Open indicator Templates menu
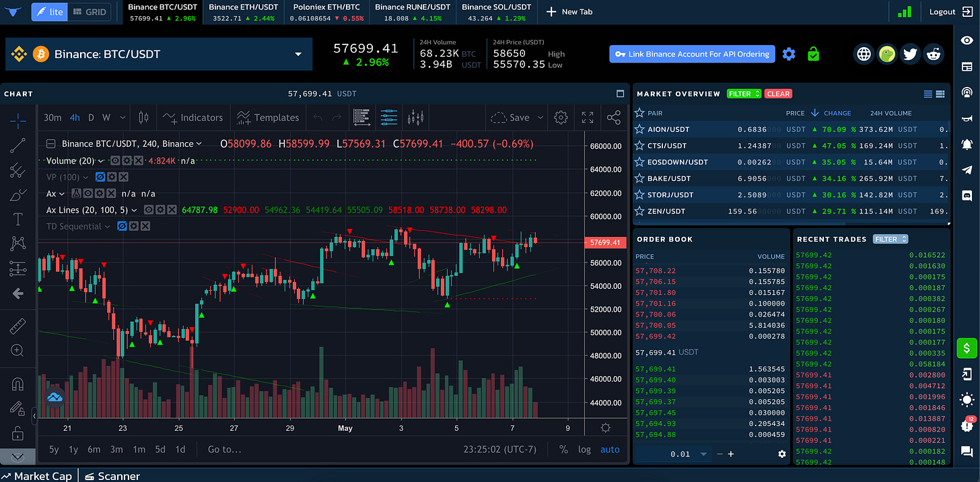This screenshot has width=980, height=482. [x=268, y=117]
